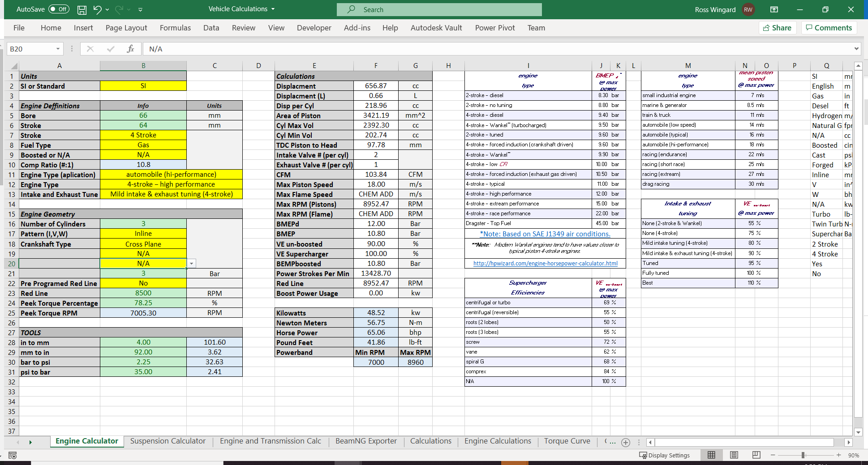Toggle the AutoSave switch
The height and width of the screenshot is (465, 868).
click(59, 9)
